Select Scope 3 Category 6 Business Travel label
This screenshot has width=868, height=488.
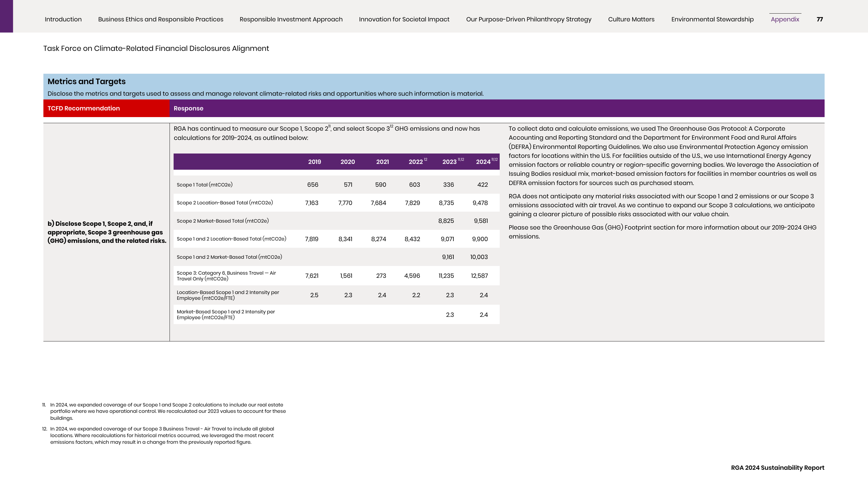227,276
